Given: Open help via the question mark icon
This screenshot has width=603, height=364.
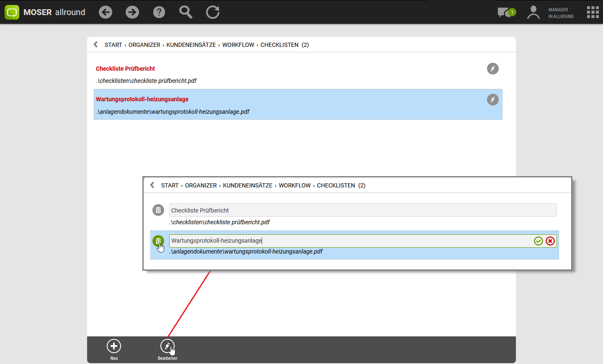Looking at the screenshot, I should (x=159, y=12).
